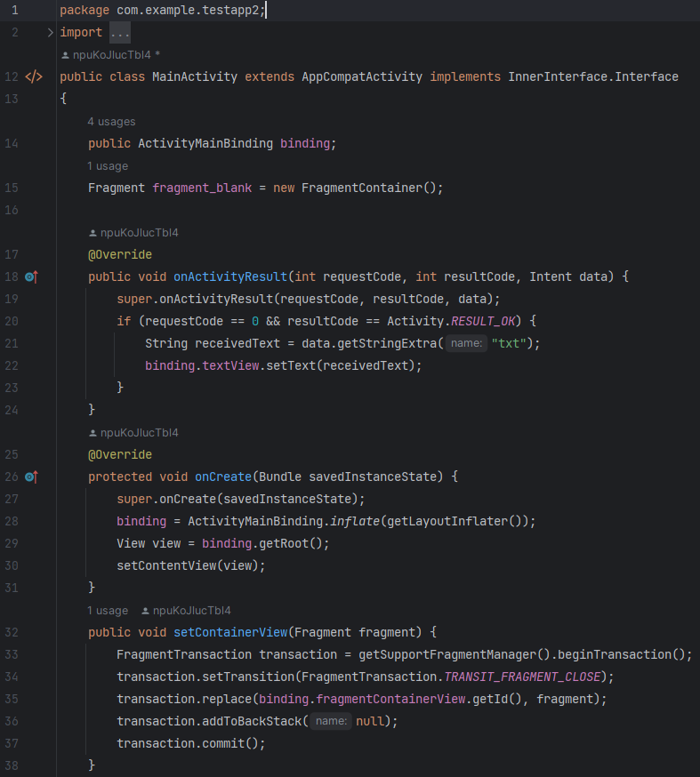
Task: Click the onCreate method name
Action: [x=223, y=477]
